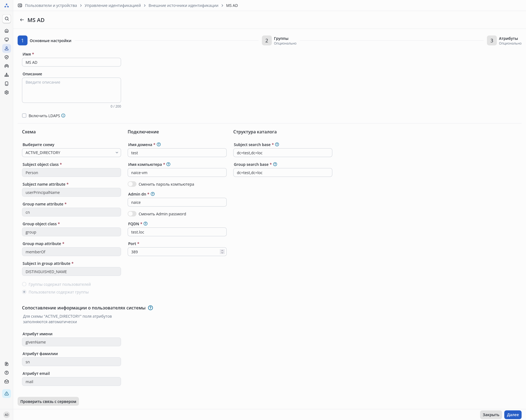
Task: Click the help icon next to Admin dn
Action: [x=153, y=194]
